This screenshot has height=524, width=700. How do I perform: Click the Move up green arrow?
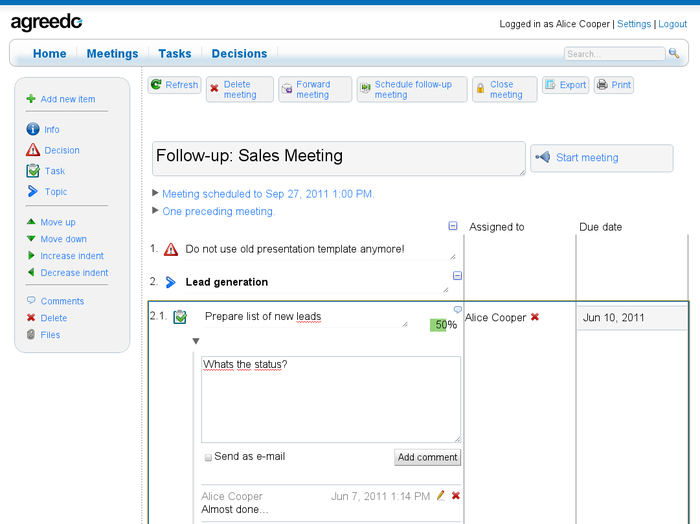click(32, 222)
